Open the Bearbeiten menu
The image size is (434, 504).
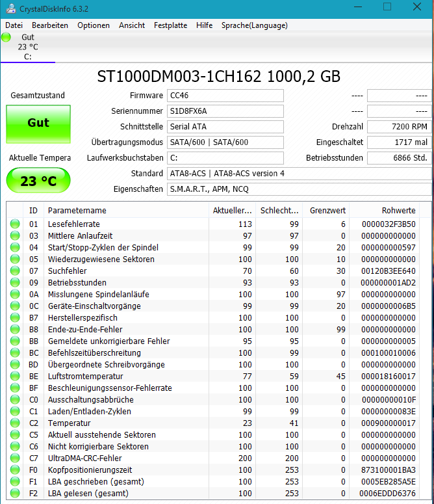[50, 25]
